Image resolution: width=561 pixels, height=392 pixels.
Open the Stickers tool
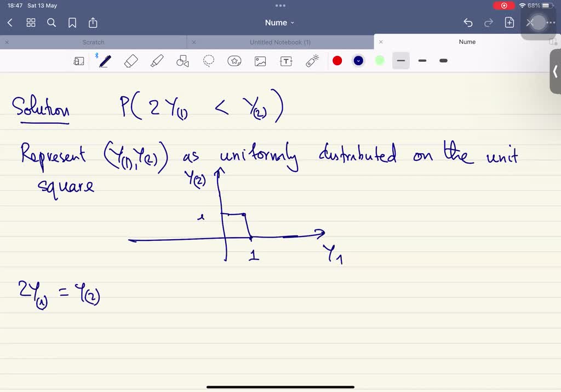tap(234, 60)
